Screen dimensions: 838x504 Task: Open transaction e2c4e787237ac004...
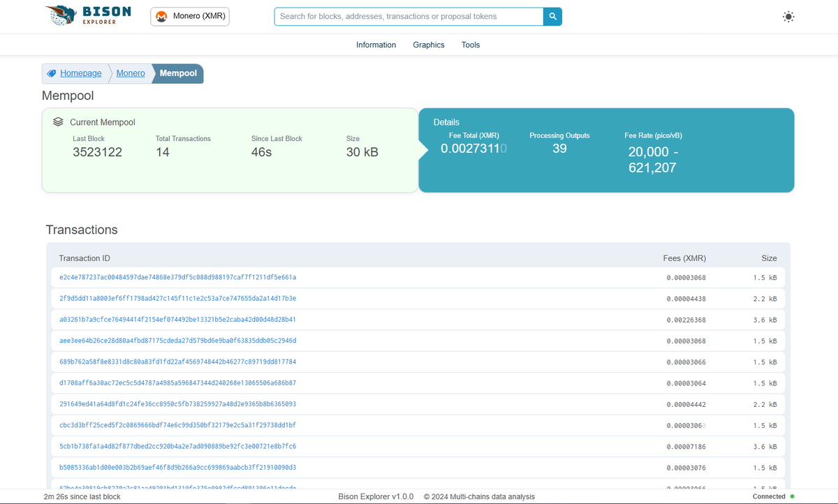[x=178, y=277]
